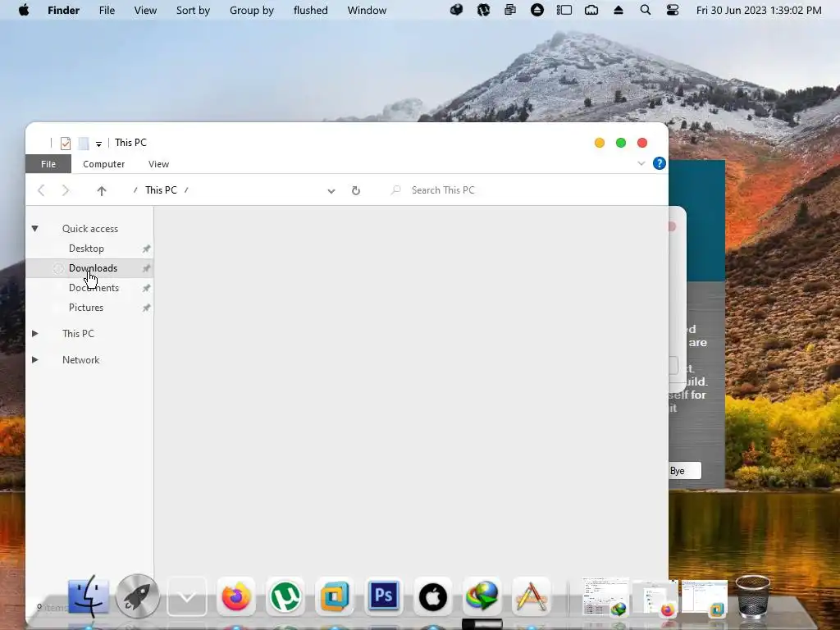840x630 pixels.
Task: Refresh This PC with the refresh icon
Action: (x=356, y=190)
